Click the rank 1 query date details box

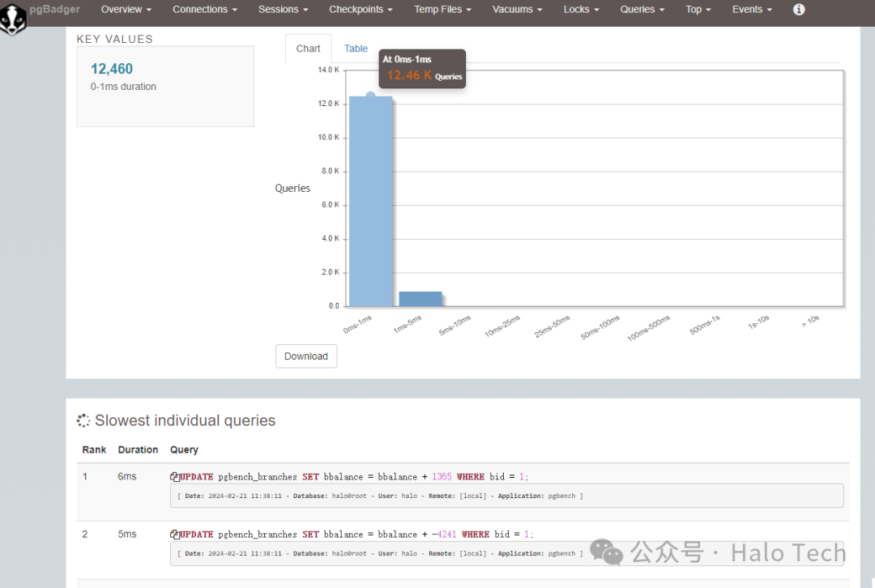(x=506, y=496)
